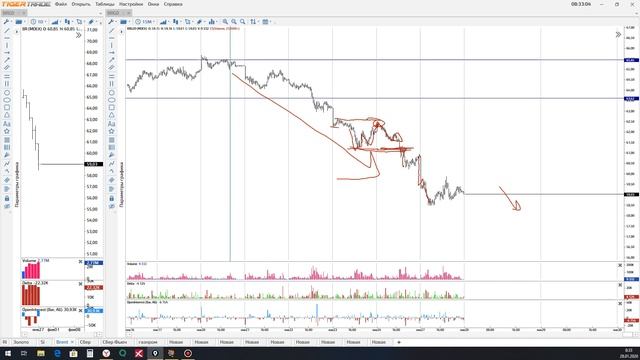This screenshot has height=360, width=640.
Task: Select the freehand zigzag tool in the main chart sidebar
Action: (111, 164)
